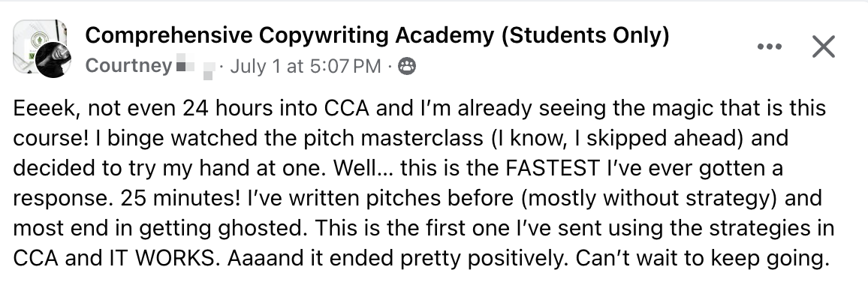
Task: Close the post with the X icon
Action: [823, 46]
